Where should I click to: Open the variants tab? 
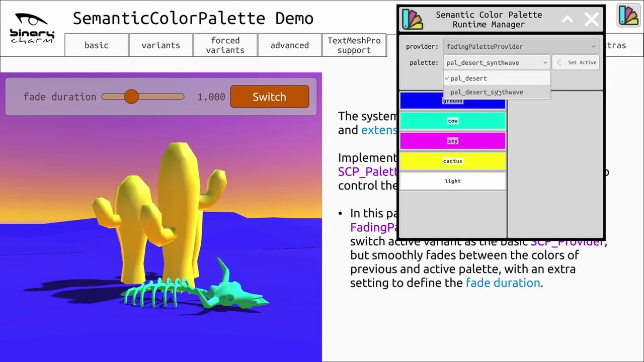(x=160, y=45)
